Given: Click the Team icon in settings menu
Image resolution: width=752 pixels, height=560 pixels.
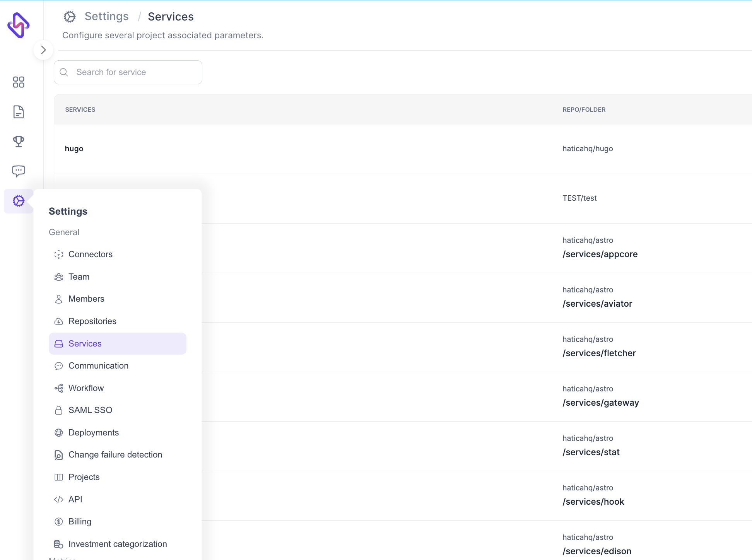Looking at the screenshot, I should pos(59,277).
